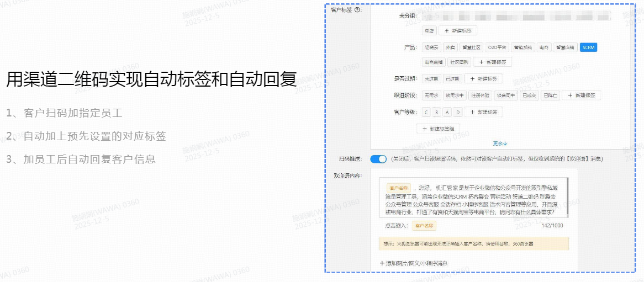This screenshot has width=644, height=282.
Task: Select the 社区团购 product tag
Action: [458, 62]
